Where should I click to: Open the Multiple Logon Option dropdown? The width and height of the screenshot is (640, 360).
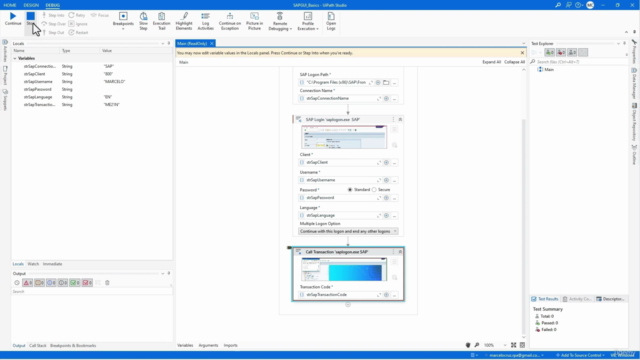tap(348, 231)
